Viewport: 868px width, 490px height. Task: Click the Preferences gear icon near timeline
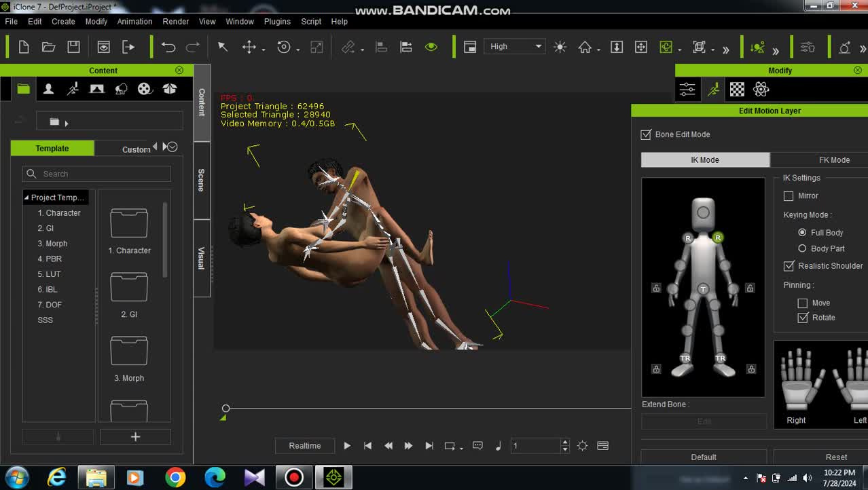(582, 446)
